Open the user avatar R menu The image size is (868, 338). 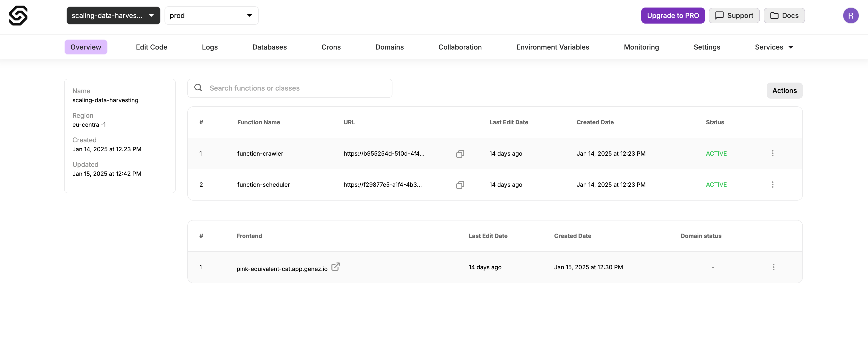851,16
